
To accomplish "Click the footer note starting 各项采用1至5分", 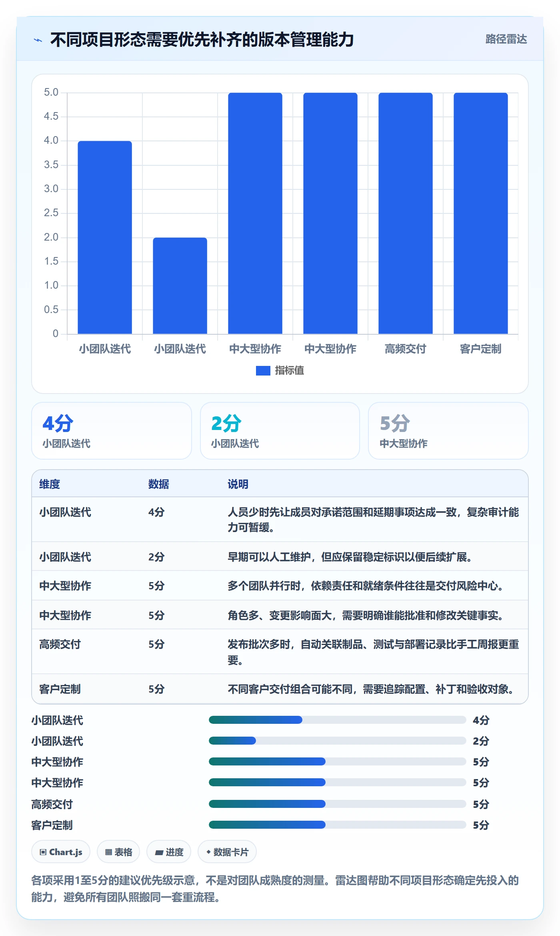I will click(x=275, y=889).
